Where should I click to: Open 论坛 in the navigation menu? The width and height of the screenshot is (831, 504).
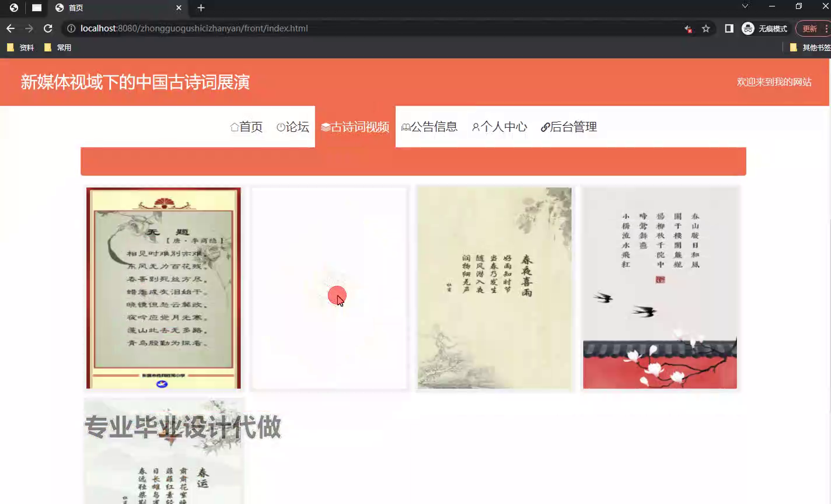tap(293, 127)
